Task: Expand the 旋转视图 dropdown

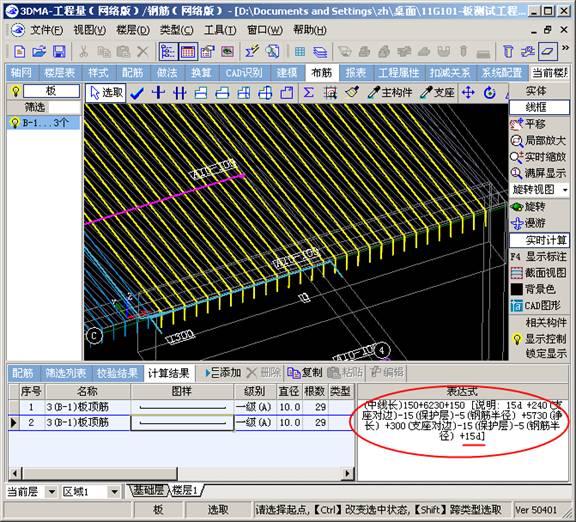Action: (565, 190)
